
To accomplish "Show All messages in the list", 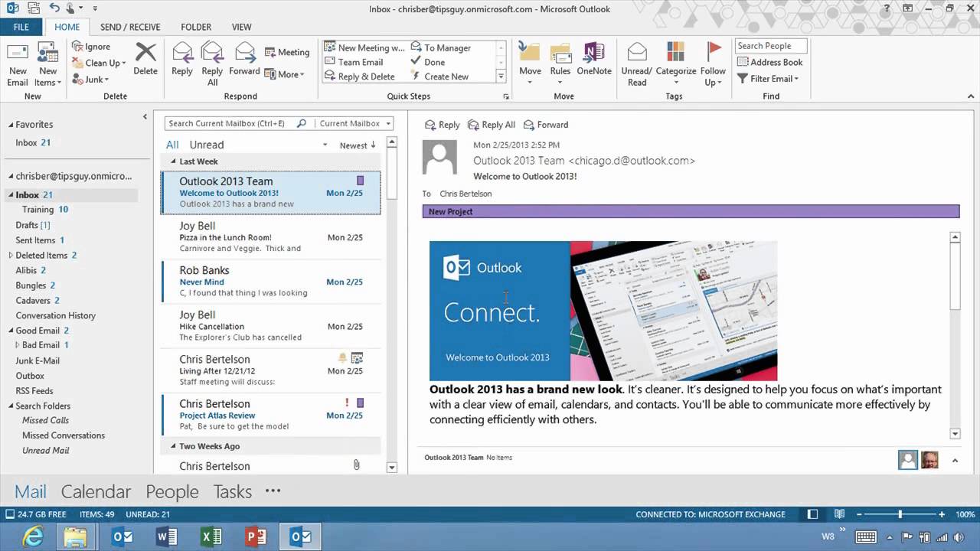I will 172,145.
